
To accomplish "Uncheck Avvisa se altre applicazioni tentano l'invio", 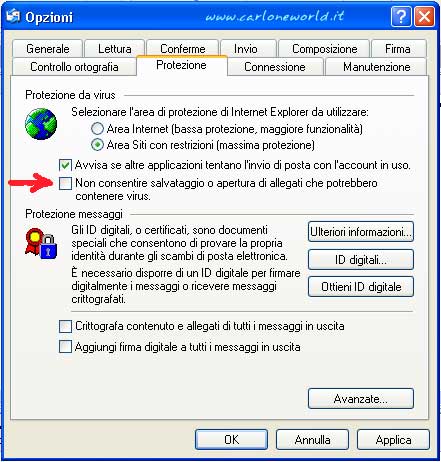I will pos(65,165).
